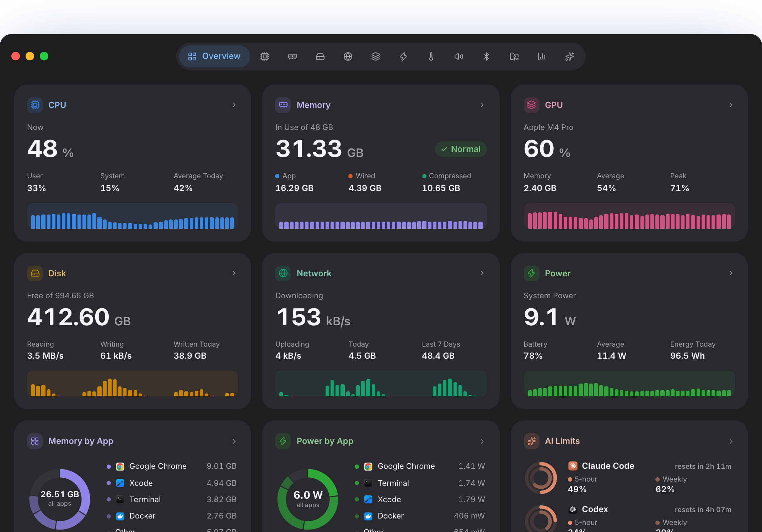Open the Disk tab icon in toolbar
Viewport: 762px width, 532px height.
click(320, 56)
